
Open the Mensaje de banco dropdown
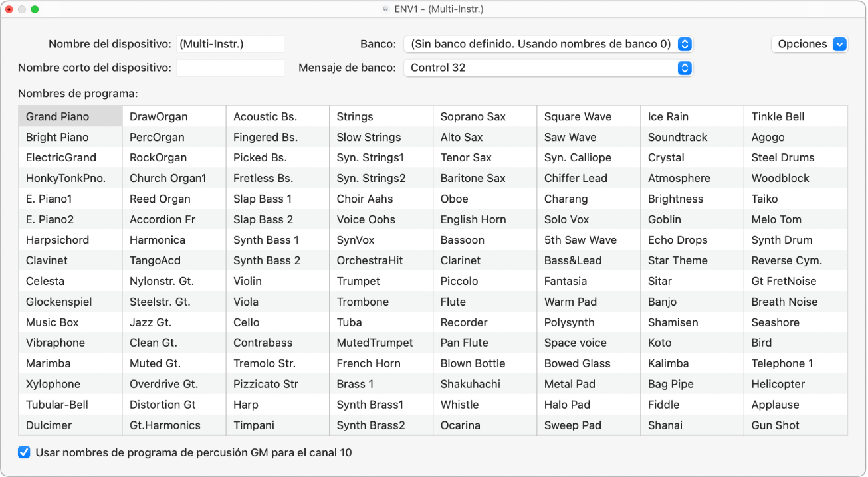tap(548, 68)
